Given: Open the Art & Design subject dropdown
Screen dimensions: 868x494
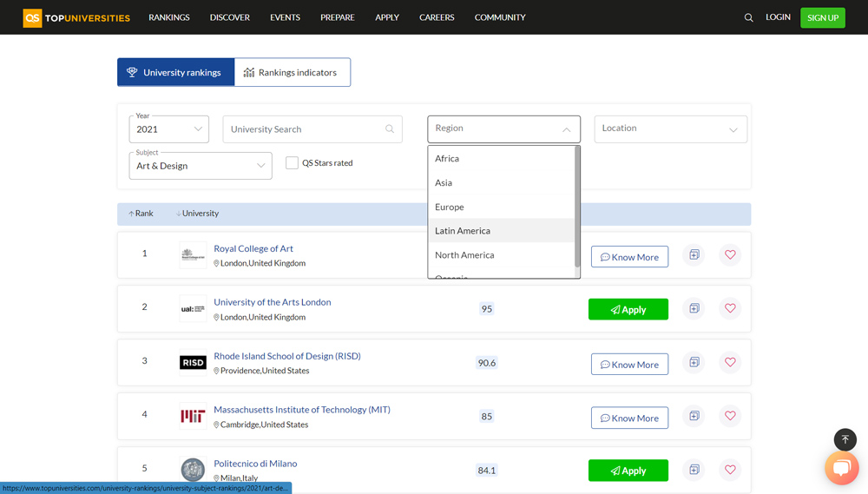Looking at the screenshot, I should pyautogui.click(x=201, y=166).
